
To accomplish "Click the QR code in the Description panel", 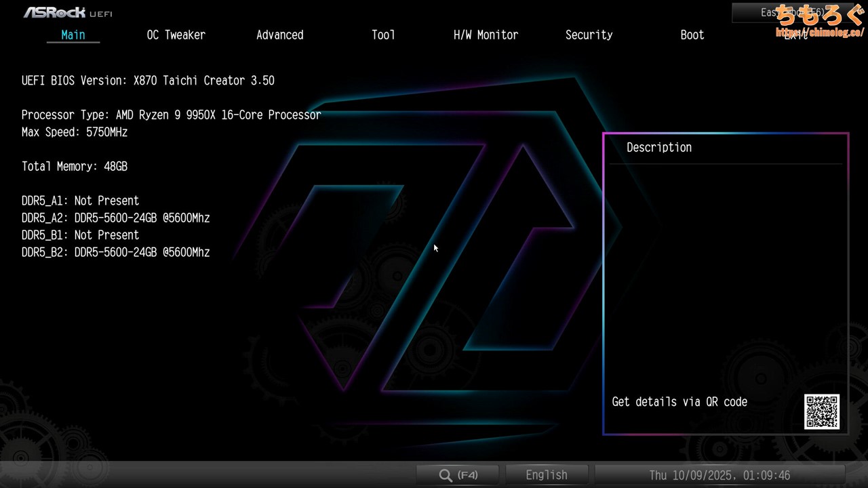I will (x=822, y=411).
